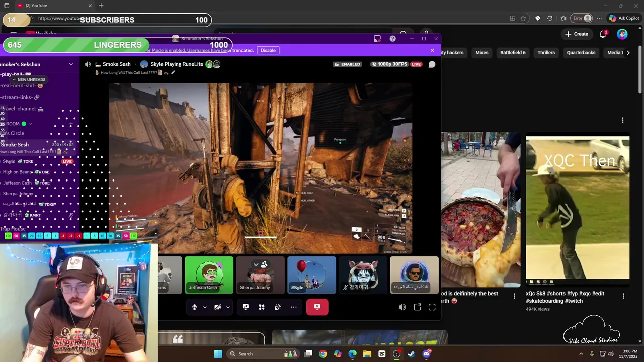The width and height of the screenshot is (644, 362).
Task: Open OBS Studio from taskbar
Action: (x=396, y=354)
